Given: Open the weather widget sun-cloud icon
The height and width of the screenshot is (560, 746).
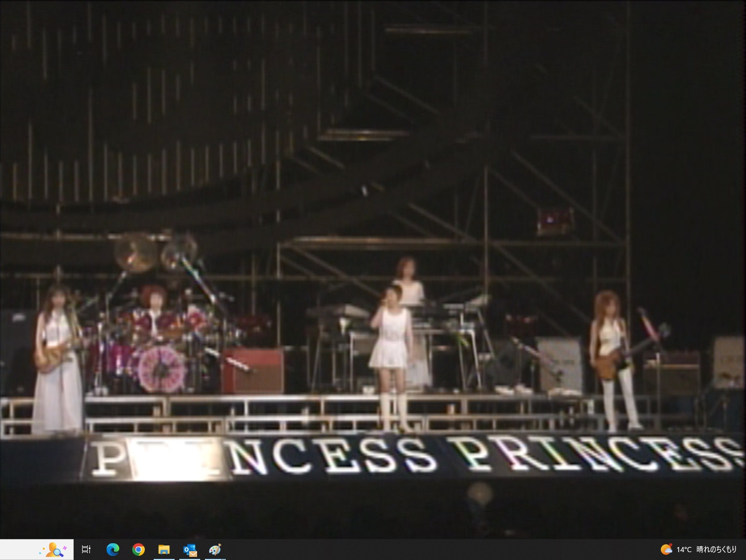Looking at the screenshot, I should click(666, 549).
